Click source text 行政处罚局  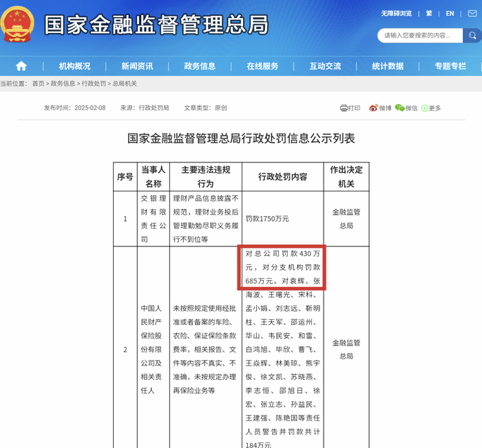(x=154, y=108)
